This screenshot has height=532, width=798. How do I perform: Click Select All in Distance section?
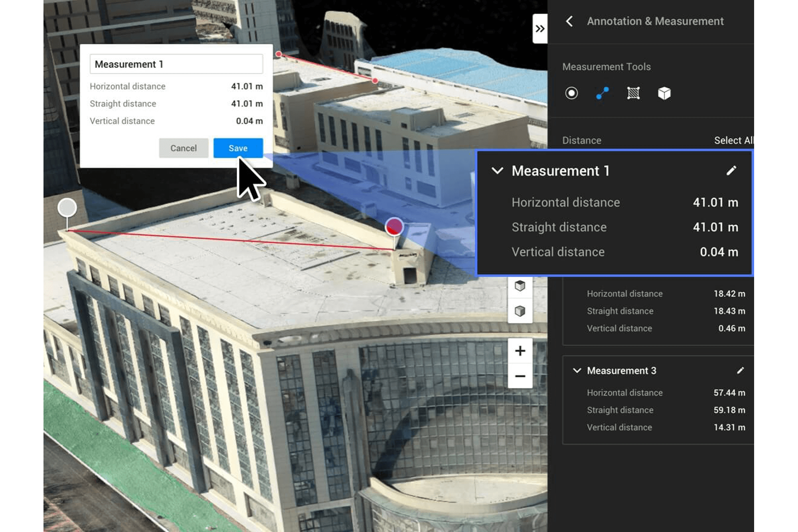pos(733,140)
